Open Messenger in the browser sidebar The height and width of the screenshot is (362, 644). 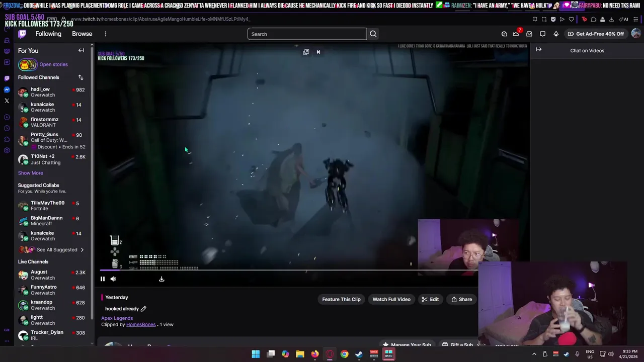click(x=7, y=89)
